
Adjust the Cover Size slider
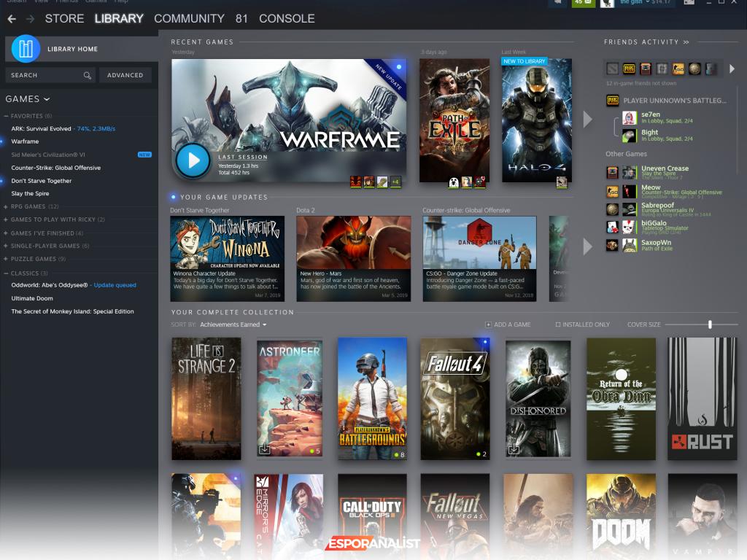click(x=710, y=324)
